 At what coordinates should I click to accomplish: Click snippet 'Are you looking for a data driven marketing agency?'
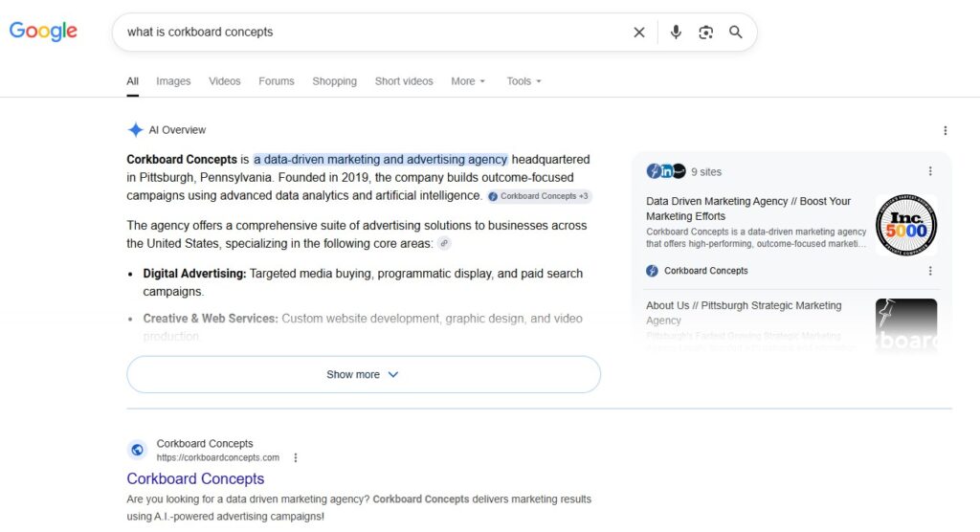point(248,499)
